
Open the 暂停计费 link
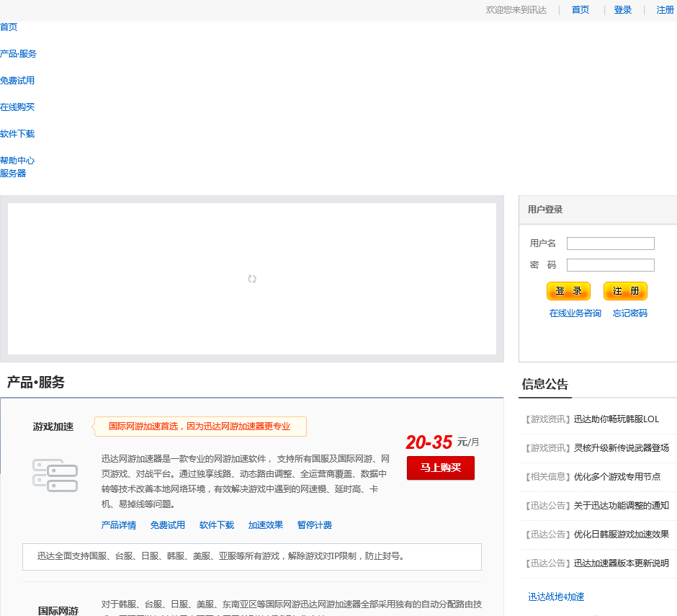coord(314,525)
